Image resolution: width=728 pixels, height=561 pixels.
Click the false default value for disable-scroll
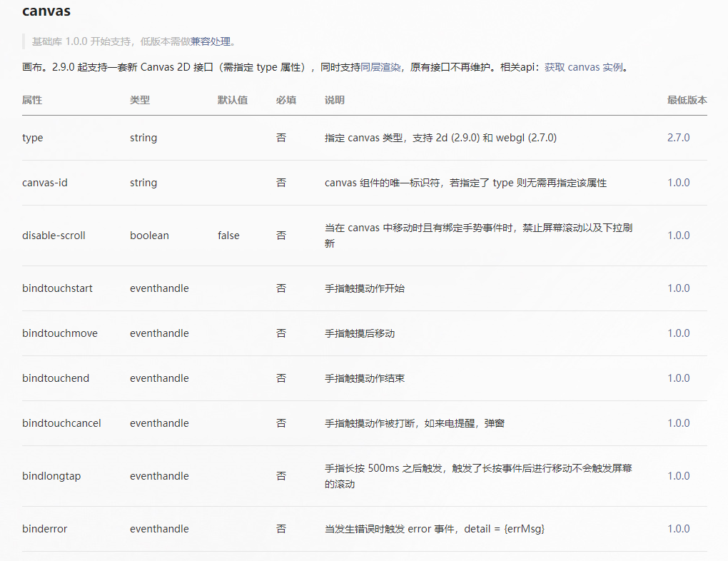pyautogui.click(x=228, y=235)
